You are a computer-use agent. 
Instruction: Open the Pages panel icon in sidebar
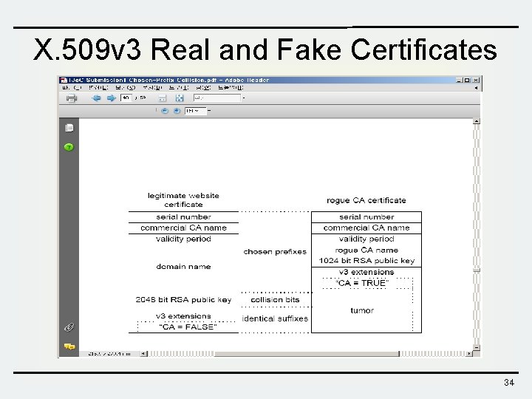click(x=69, y=128)
